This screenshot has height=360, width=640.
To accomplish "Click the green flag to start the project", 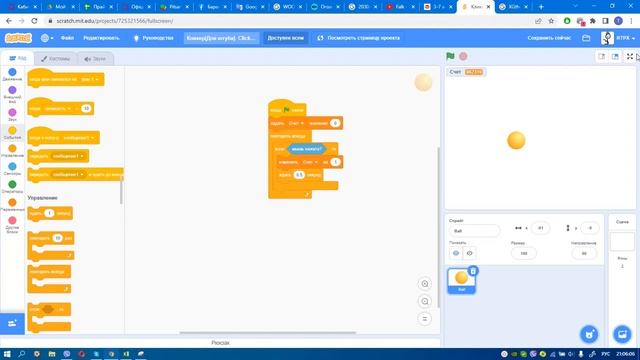I will pos(450,56).
